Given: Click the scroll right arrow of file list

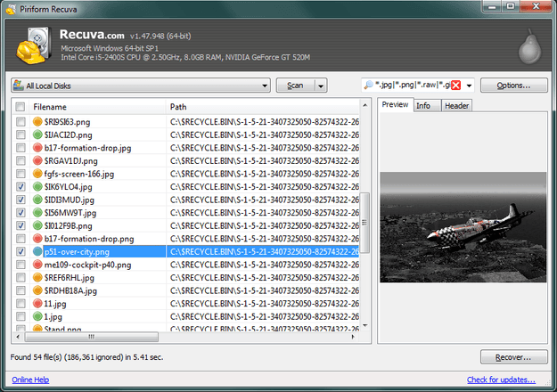Looking at the screenshot, I should coord(353,337).
